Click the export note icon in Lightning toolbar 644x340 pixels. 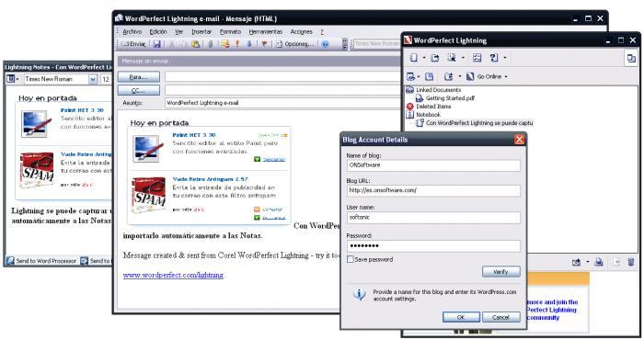point(435,58)
